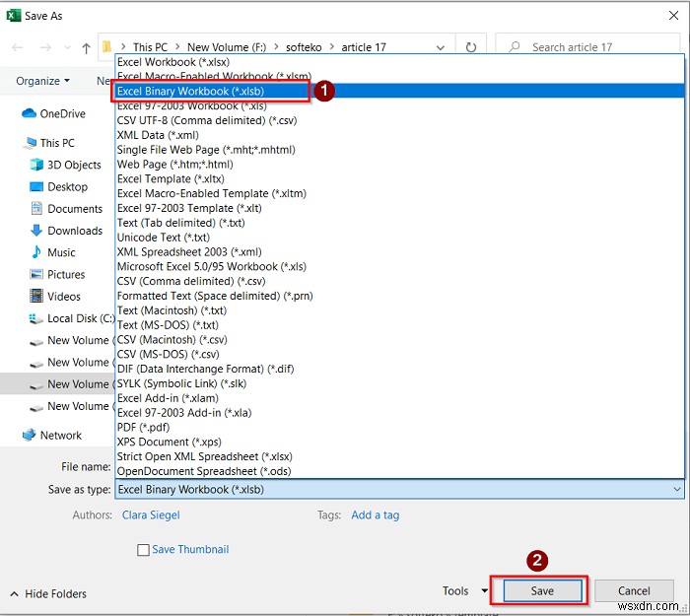Go forward with the forward arrow

coord(45,47)
